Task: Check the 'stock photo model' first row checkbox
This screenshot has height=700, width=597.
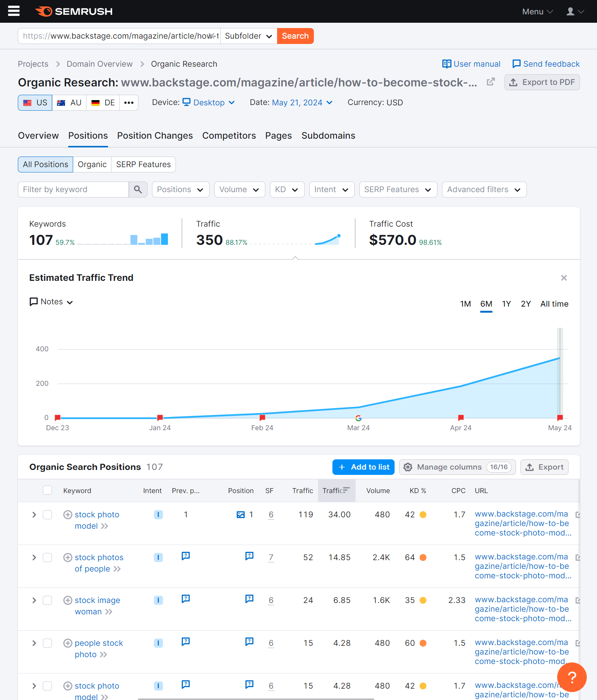Action: [47, 515]
